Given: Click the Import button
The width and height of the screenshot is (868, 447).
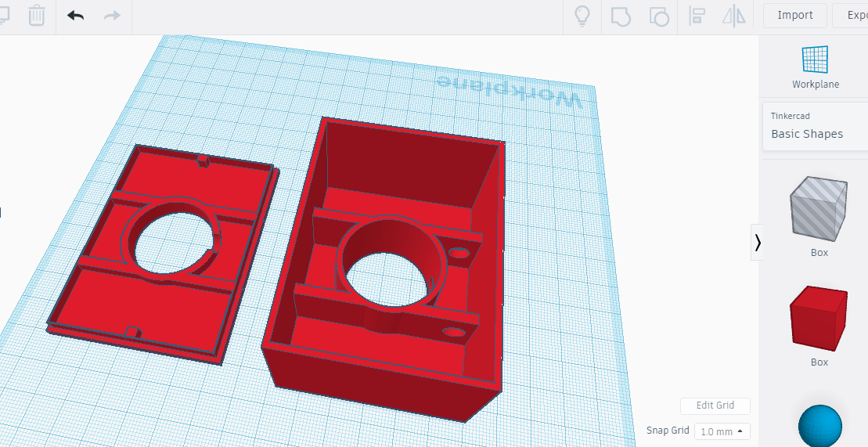Looking at the screenshot, I should pos(795,16).
